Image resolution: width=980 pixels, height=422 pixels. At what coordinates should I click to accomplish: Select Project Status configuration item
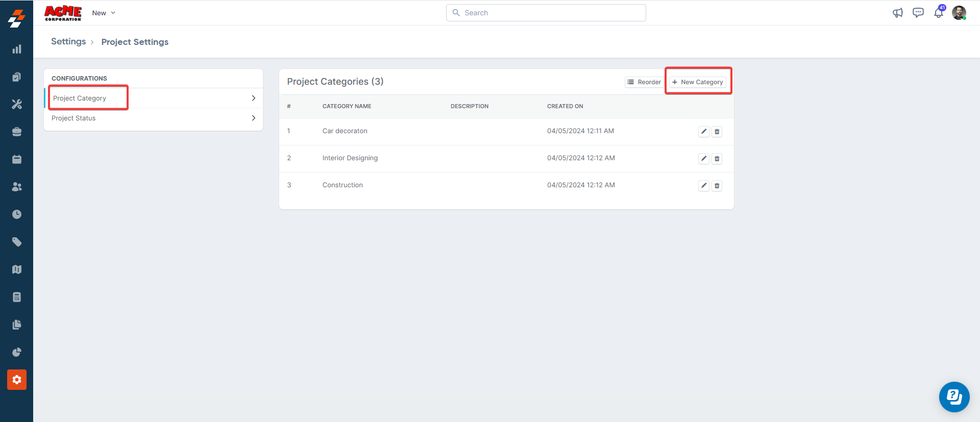(x=73, y=118)
